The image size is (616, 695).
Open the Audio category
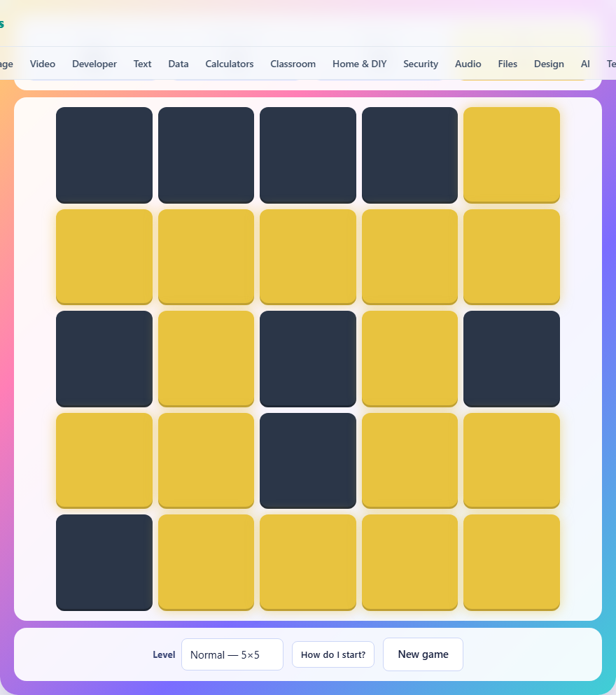(x=468, y=64)
